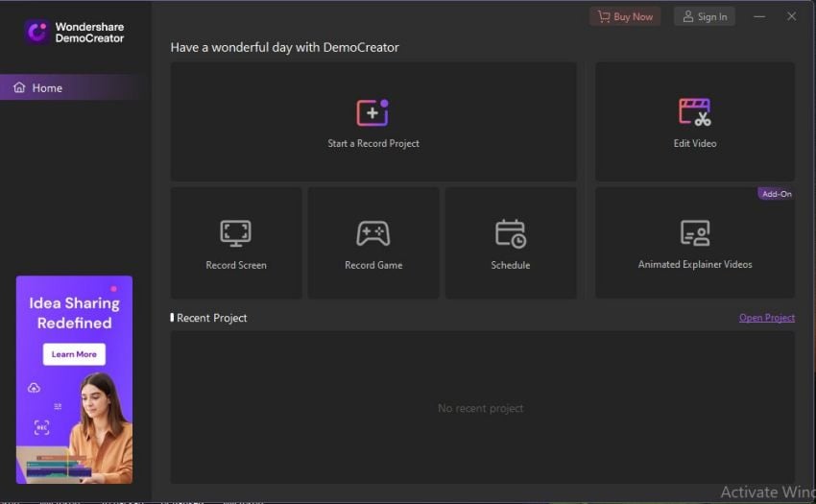Click the Record Game label text
The height and width of the screenshot is (504, 816).
pyautogui.click(x=373, y=265)
